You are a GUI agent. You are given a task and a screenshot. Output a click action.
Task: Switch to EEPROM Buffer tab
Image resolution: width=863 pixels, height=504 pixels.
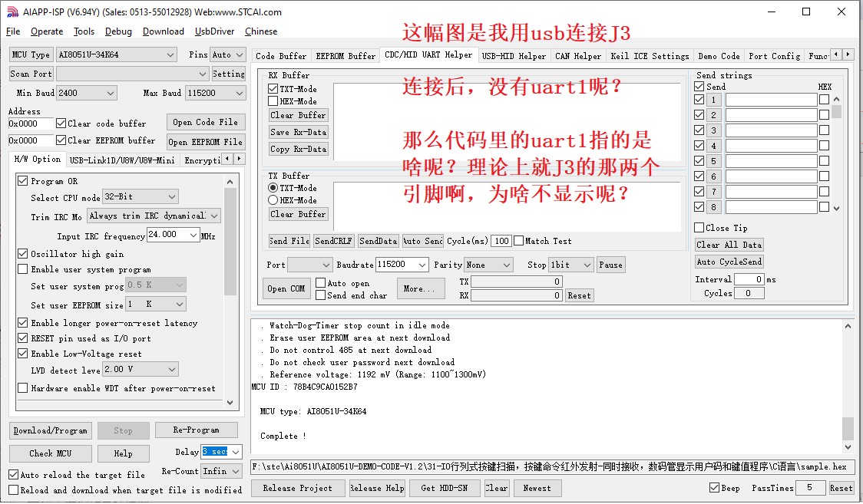[x=346, y=56]
